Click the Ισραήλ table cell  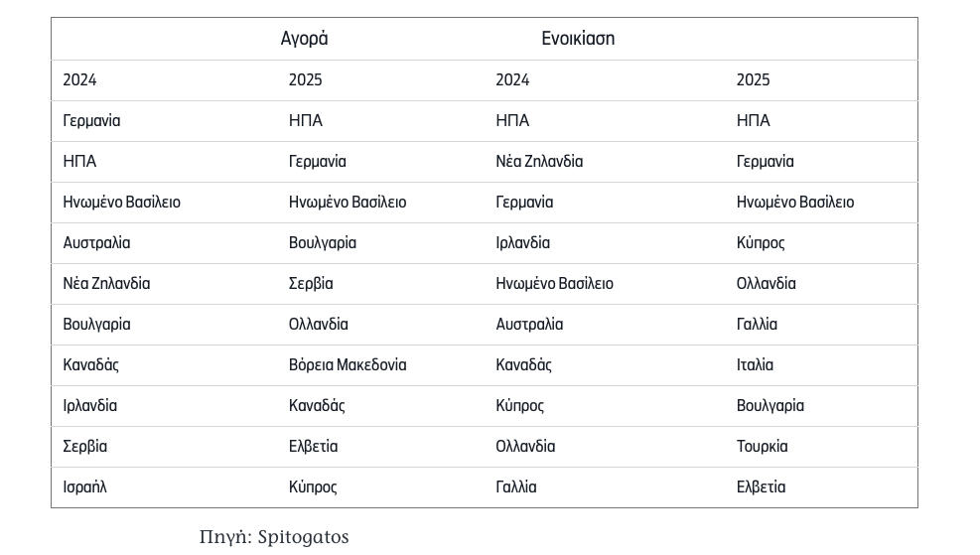[x=85, y=486]
